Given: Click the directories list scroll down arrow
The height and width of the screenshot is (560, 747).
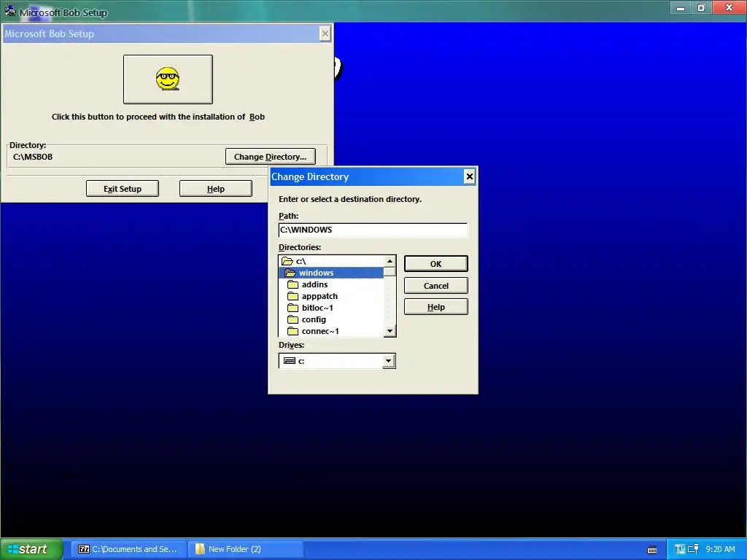Looking at the screenshot, I should point(390,331).
